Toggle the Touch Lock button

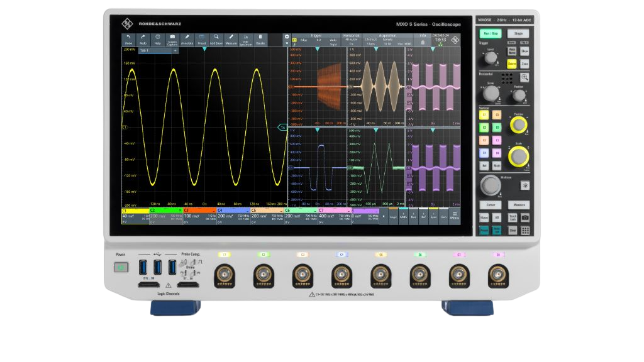click(x=513, y=217)
